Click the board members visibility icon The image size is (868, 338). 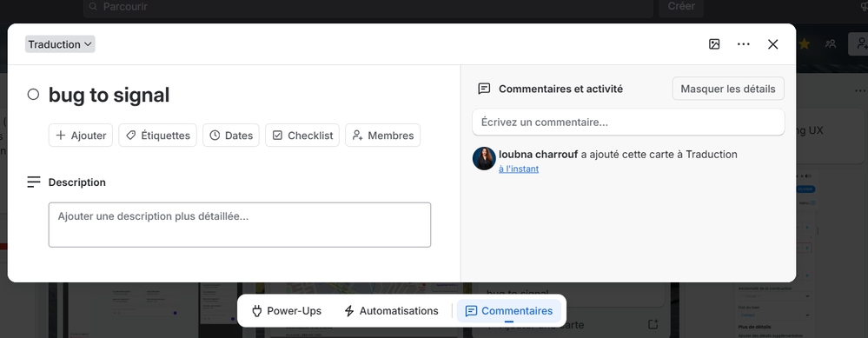pyautogui.click(x=831, y=43)
